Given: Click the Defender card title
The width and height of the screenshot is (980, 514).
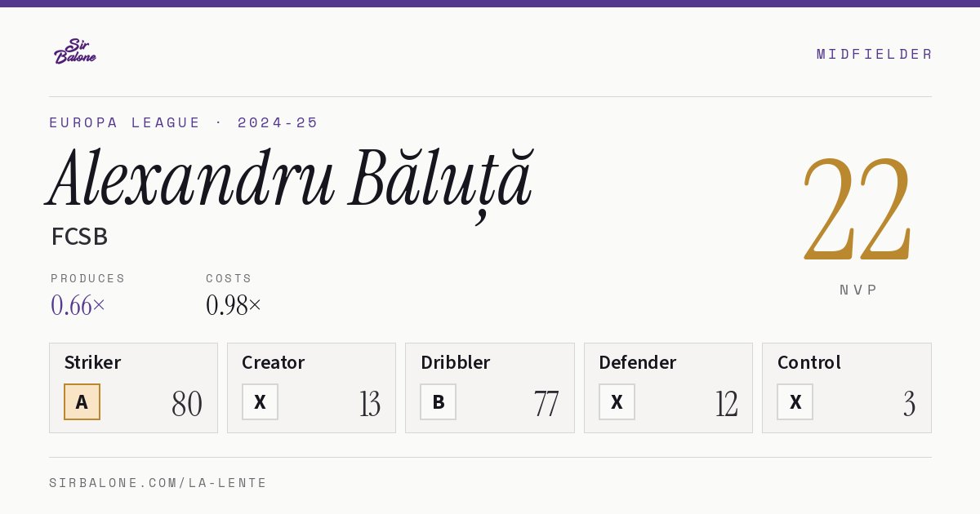Looking at the screenshot, I should (638, 362).
